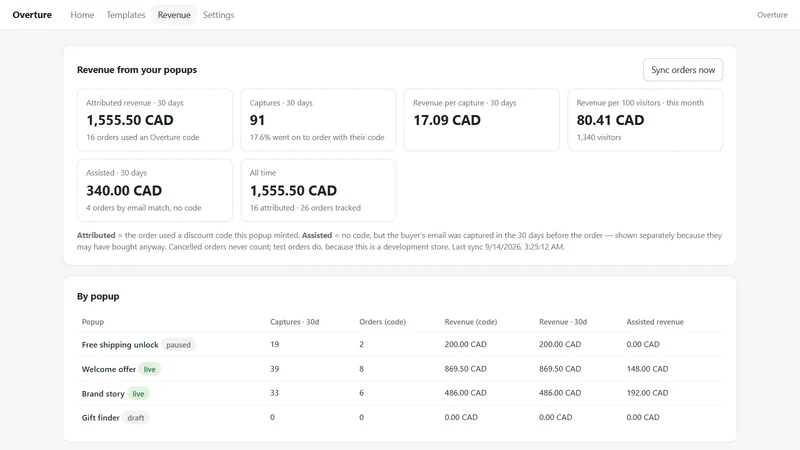800x450 pixels.
Task: Click the Captures count 91
Action: (257, 120)
